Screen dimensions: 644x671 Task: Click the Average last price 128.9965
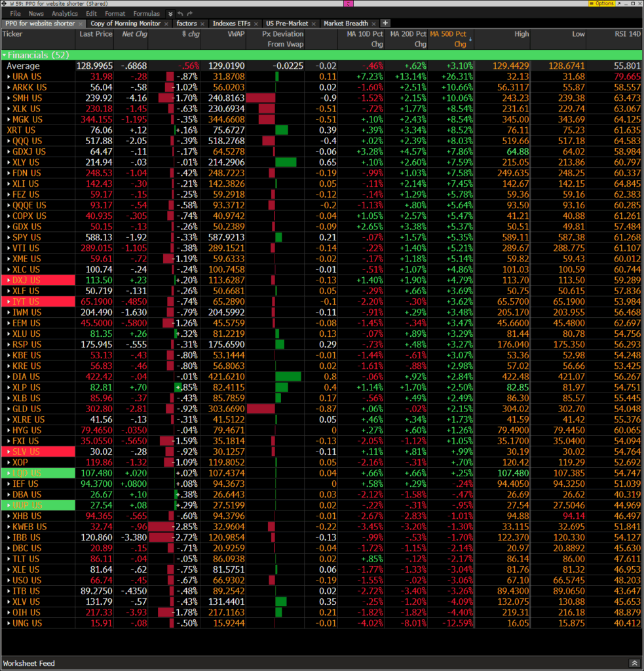point(94,66)
